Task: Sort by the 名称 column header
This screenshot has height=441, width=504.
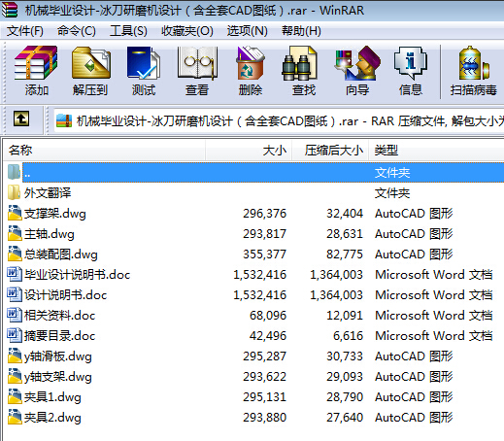Action: [104, 150]
